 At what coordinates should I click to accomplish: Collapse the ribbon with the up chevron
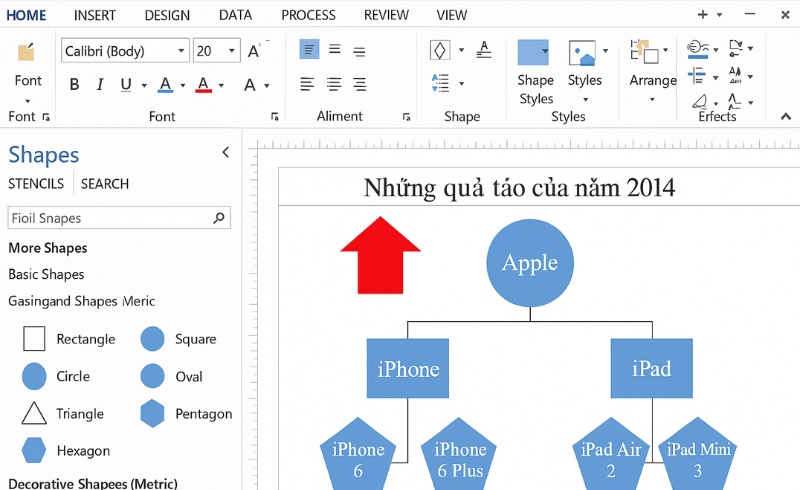coord(786,117)
